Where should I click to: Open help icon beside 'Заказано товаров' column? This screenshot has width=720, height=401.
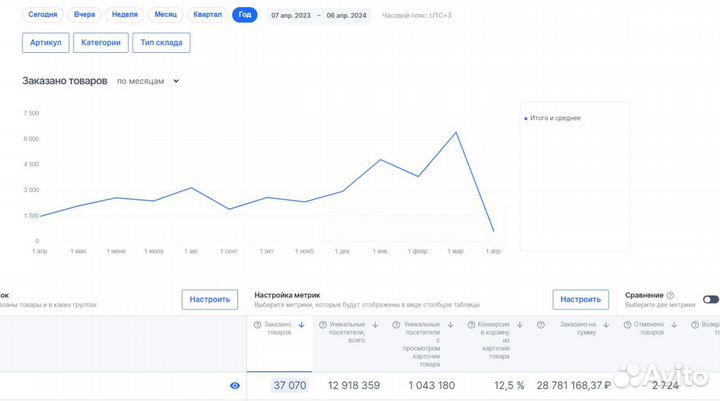[257, 324]
